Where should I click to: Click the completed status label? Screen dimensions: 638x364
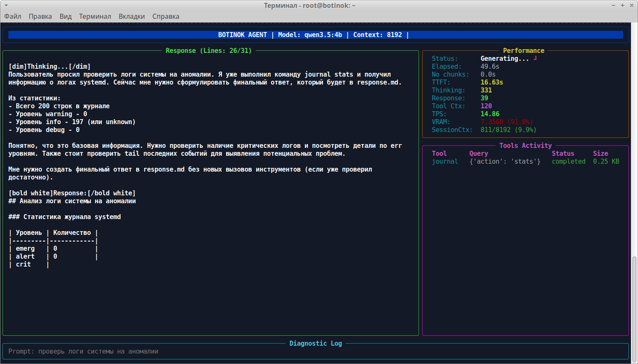568,161
